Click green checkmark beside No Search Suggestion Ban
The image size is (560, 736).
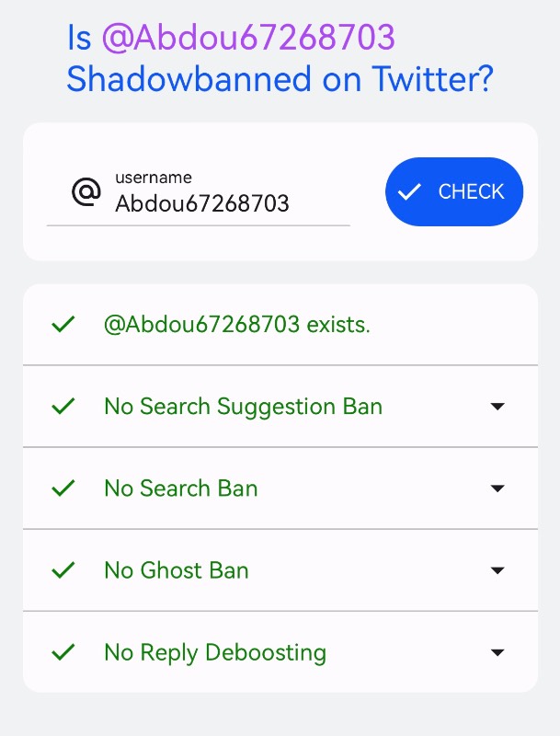tap(63, 406)
